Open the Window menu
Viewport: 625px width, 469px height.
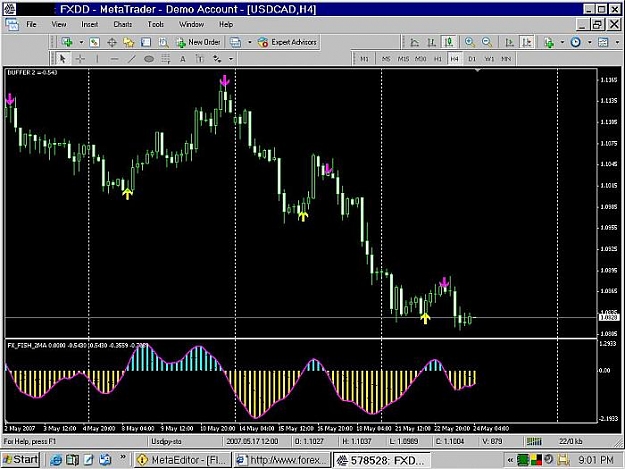191,25
